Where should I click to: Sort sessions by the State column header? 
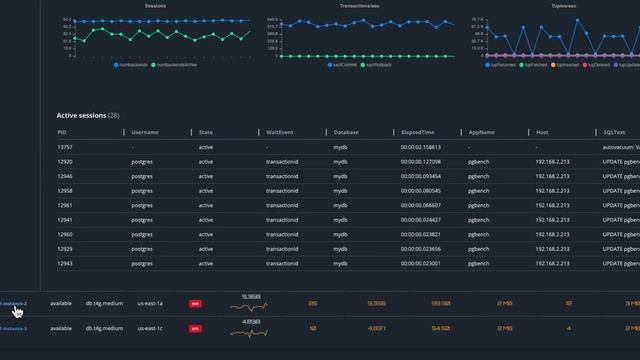click(x=206, y=132)
